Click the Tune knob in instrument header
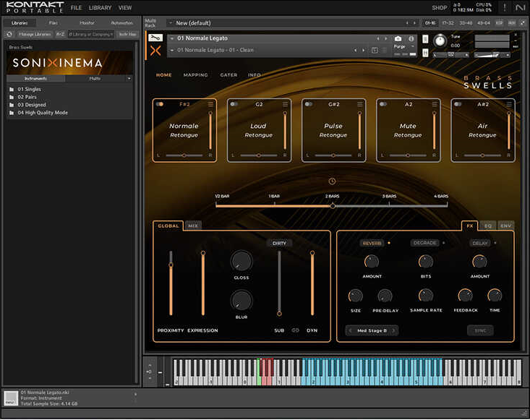Image resolution: width=530 pixels, height=420 pixels. (440, 41)
